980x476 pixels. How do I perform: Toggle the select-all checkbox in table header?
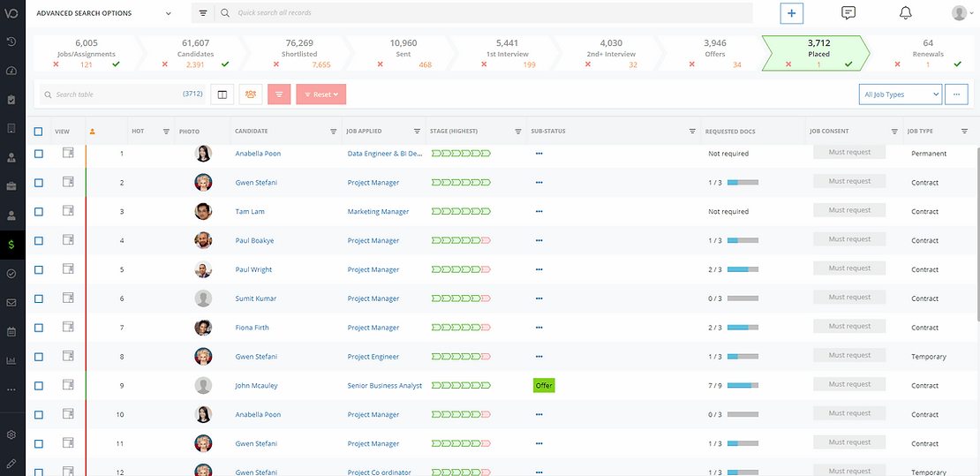point(38,132)
